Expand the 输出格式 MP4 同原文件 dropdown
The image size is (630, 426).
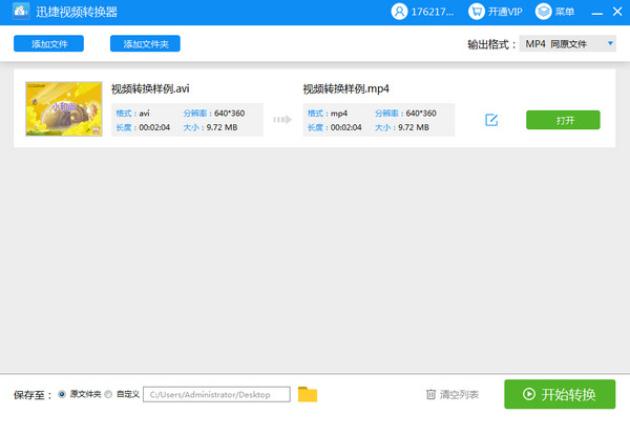pos(567,44)
